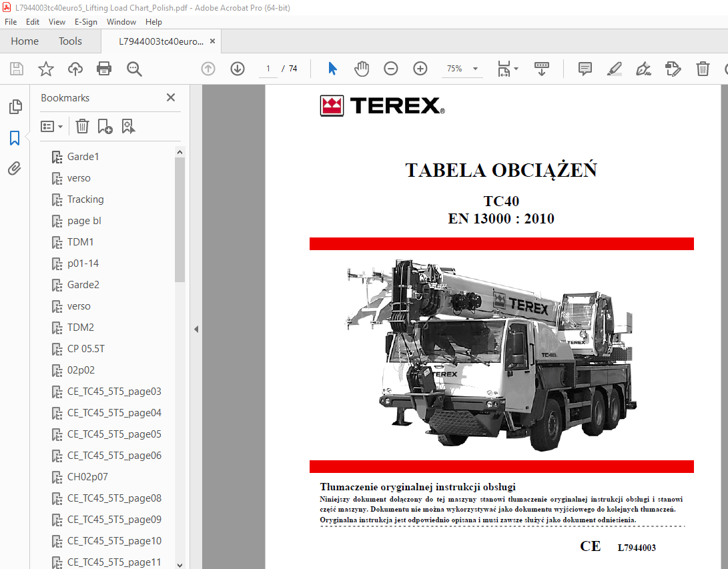Switch to the Tools tab
Viewport: 728px width, 569px height.
(70, 41)
